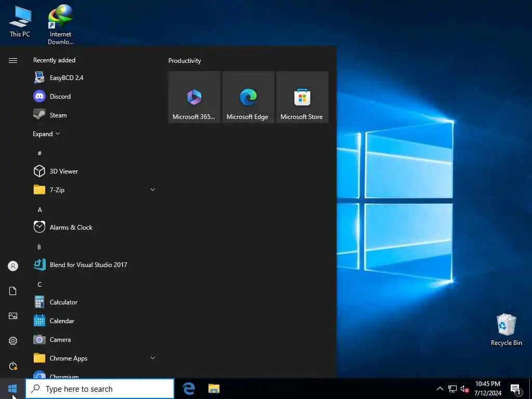Click the # letter header in the app list
The width and height of the screenshot is (532, 399).
[x=39, y=153]
